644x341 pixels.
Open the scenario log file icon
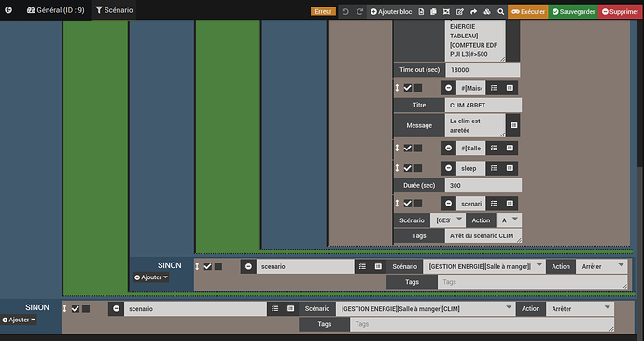[x=421, y=12]
